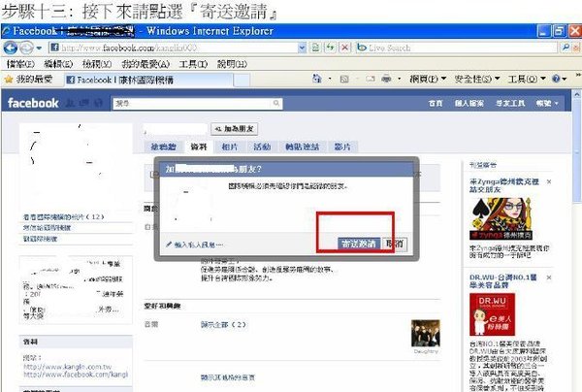The width and height of the screenshot is (582, 392).
Task: Open the Help question mark dropdown
Action: coord(560,79)
